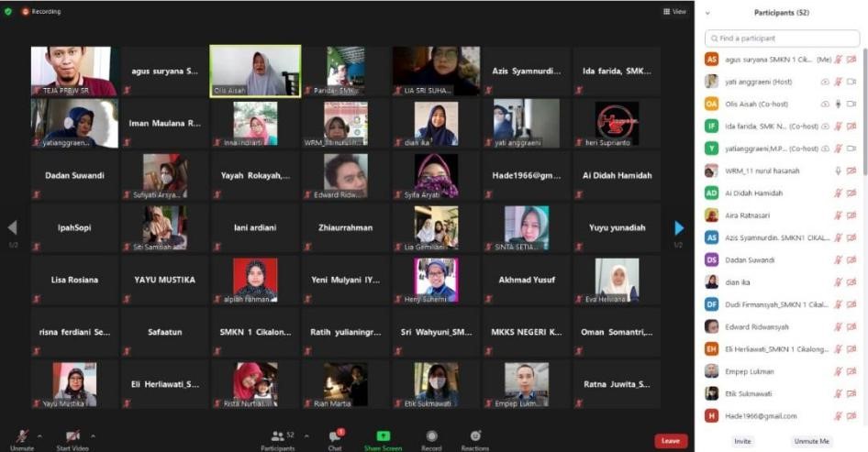Open video options arrow beside Start Video
Viewport: 868px width, 452px height.
(x=93, y=435)
